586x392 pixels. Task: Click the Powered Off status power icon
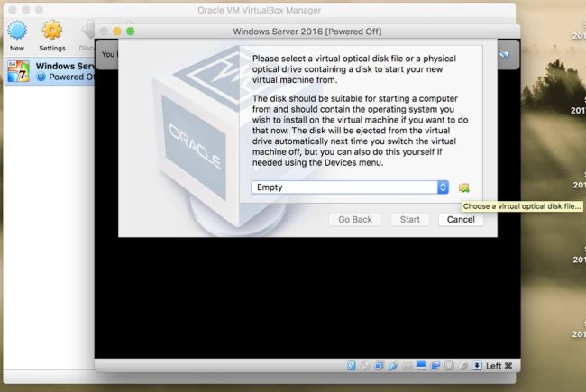click(41, 77)
